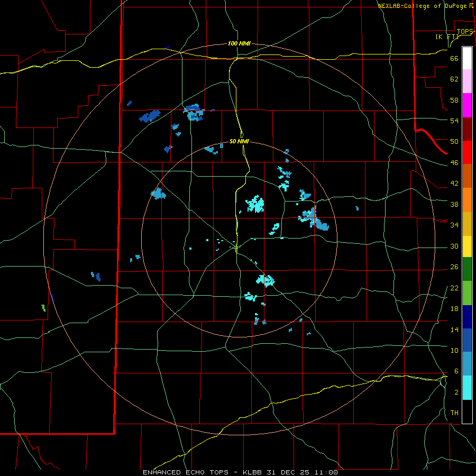This screenshot has width=476, height=476.
Task: Click the NEXLAB-College of DuPage label
Action: 426,5
